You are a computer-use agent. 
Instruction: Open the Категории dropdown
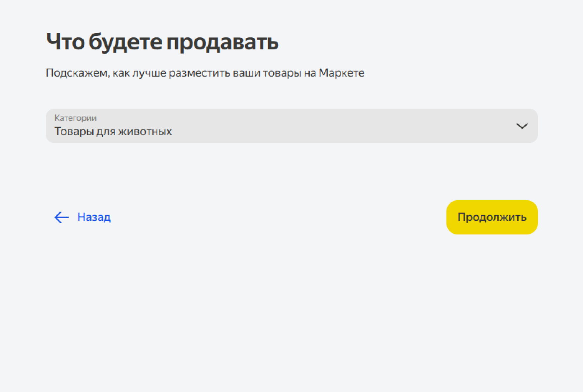tap(291, 126)
